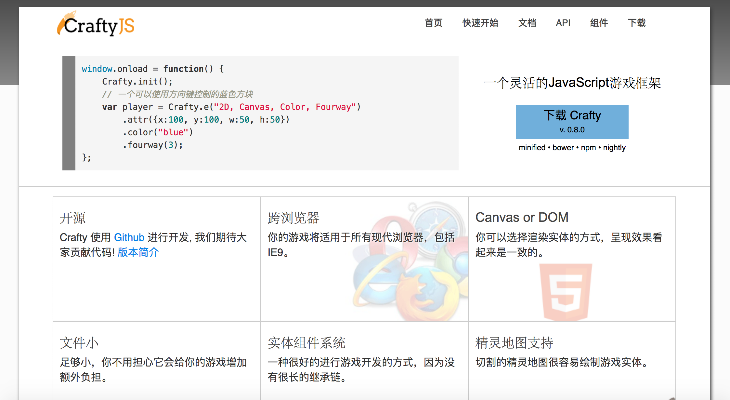This screenshot has height=400, width=730.
Task: Open the nightly build link
Action: tap(614, 147)
